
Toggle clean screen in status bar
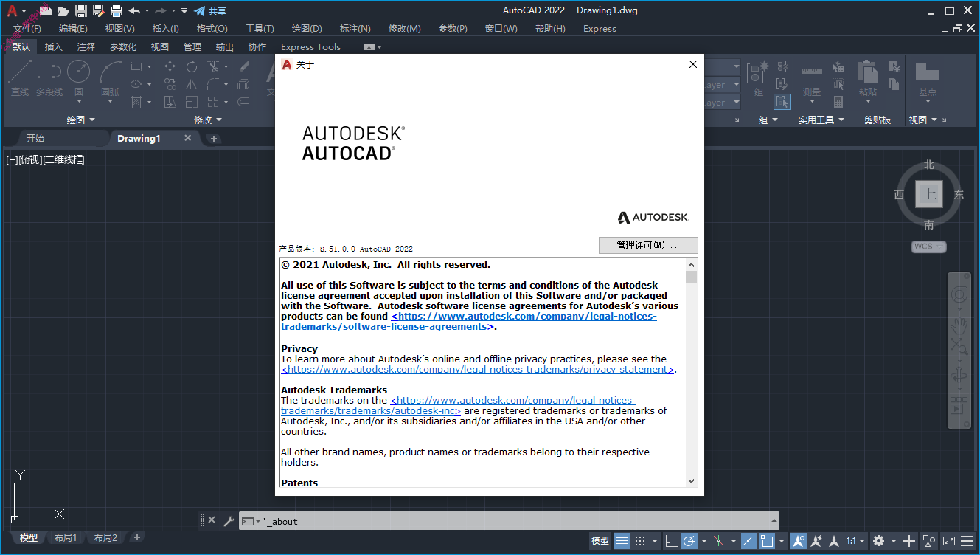(949, 540)
